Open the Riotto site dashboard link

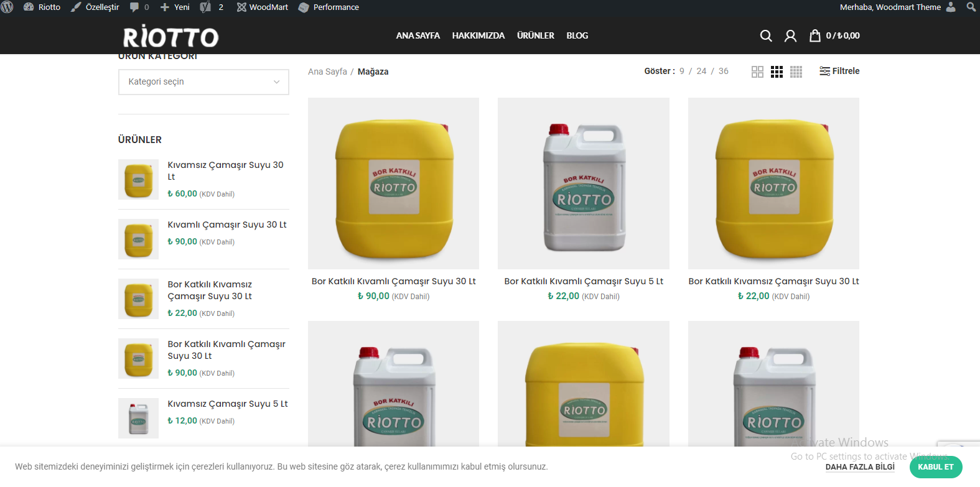42,7
